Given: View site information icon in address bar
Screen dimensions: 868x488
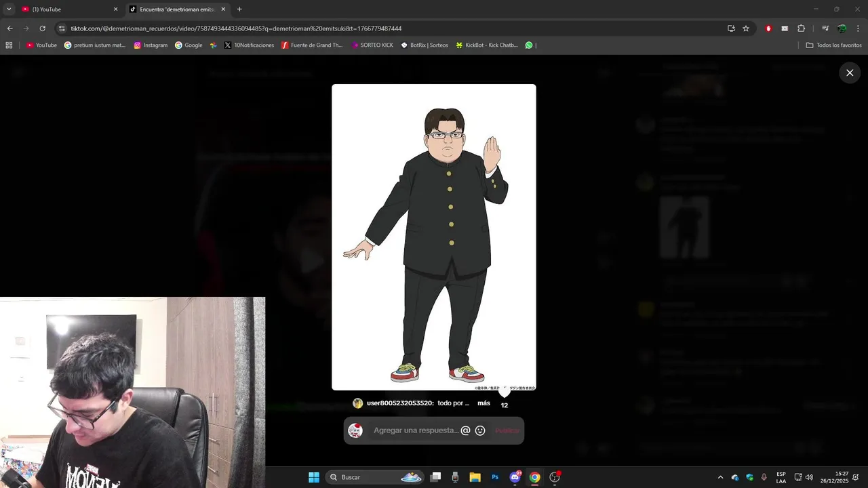Looking at the screenshot, I should click(62, 28).
